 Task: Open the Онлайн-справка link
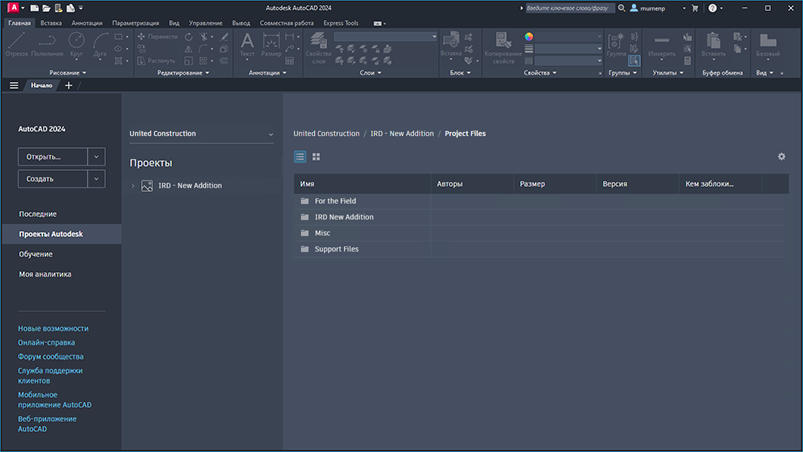47,342
